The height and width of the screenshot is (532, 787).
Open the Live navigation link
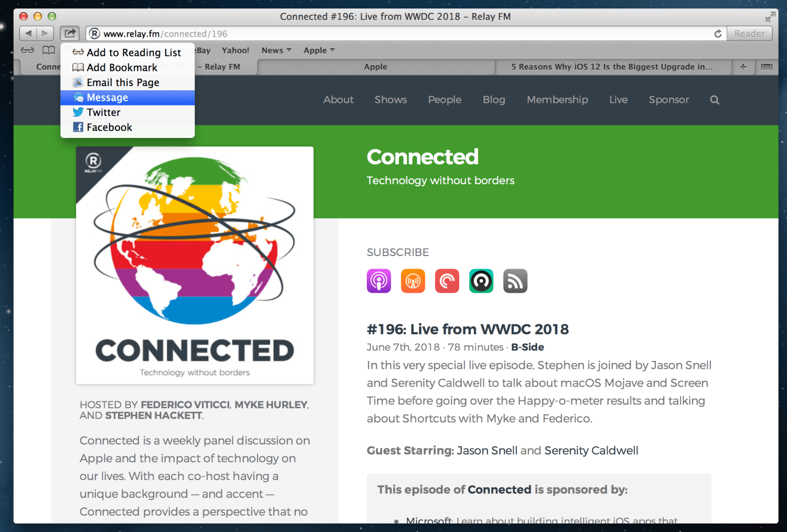click(619, 100)
